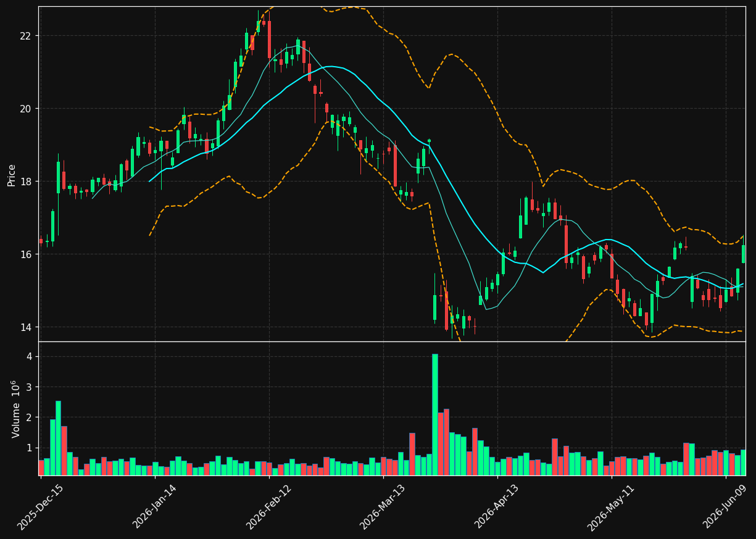The image size is (756, 539).
Task: Click the "Volume 10^6" axis title
Action: [15, 409]
